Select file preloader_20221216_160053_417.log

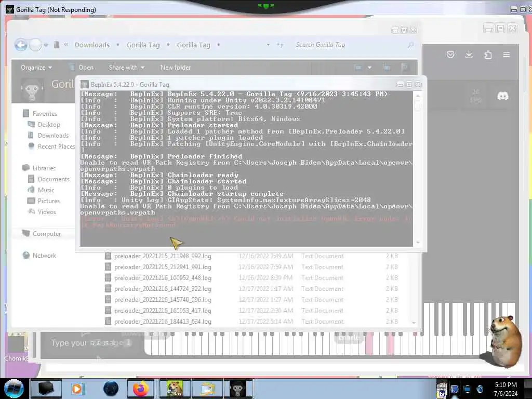click(x=158, y=311)
